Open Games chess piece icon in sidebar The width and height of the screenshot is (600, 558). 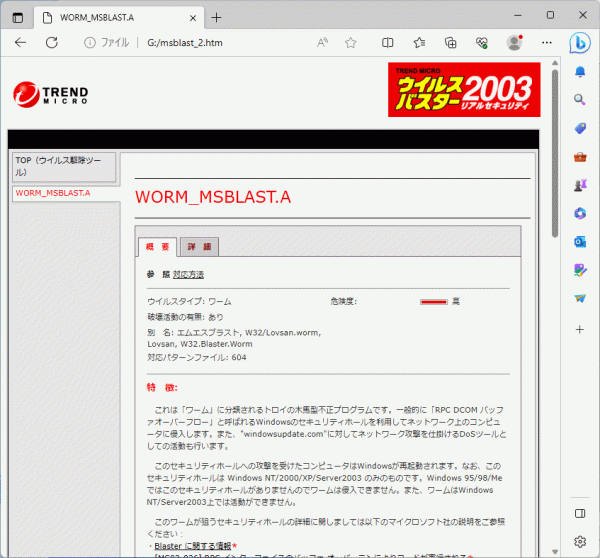point(580,185)
